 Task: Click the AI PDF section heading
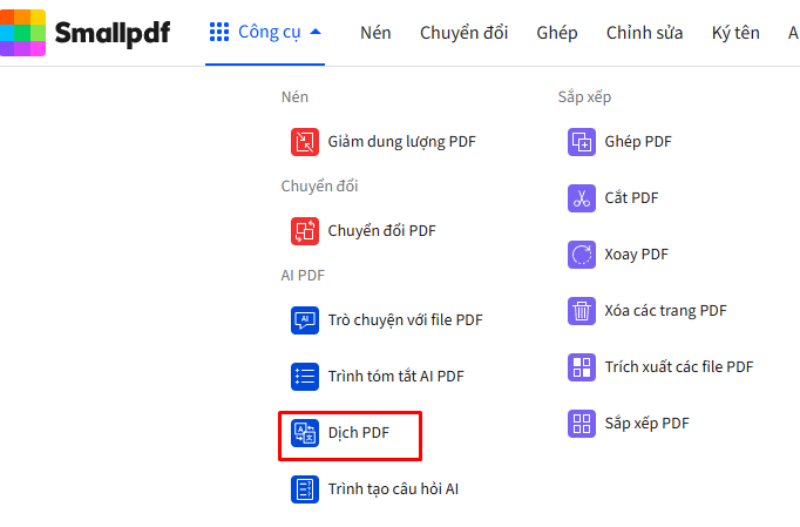point(303,275)
